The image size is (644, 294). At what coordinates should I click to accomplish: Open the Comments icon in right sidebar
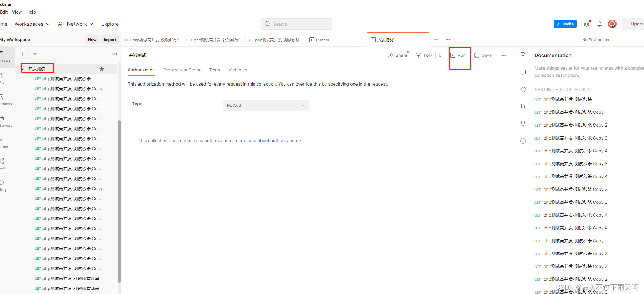coord(523,72)
